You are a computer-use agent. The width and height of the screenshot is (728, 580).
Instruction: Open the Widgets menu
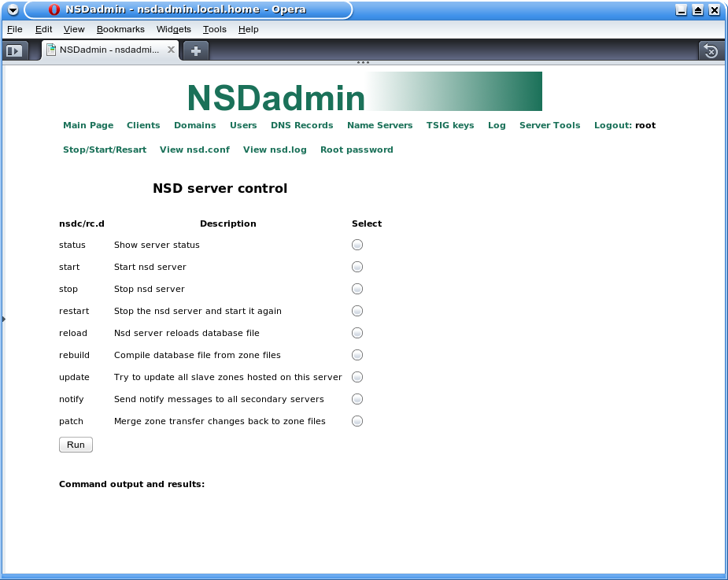click(173, 29)
